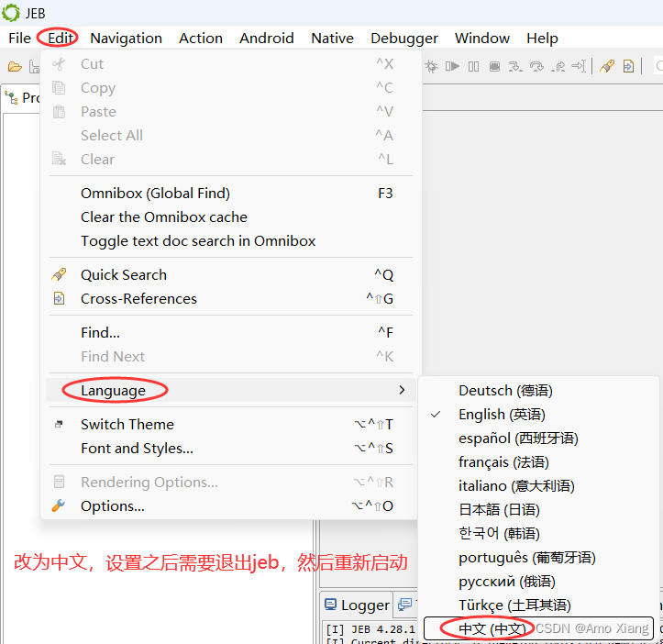Viewport: 663px width, 644px height.
Task: Select the Find... menu entry
Action: pyautogui.click(x=231, y=333)
